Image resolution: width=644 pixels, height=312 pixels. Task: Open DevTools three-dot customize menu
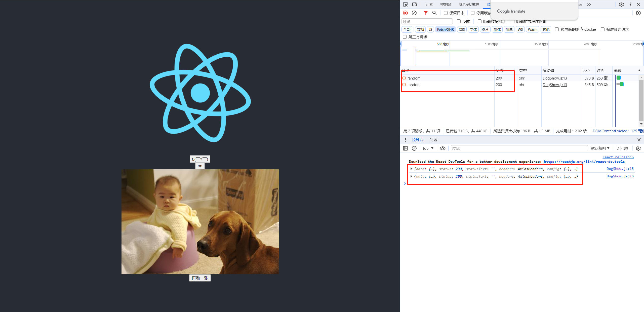[630, 5]
